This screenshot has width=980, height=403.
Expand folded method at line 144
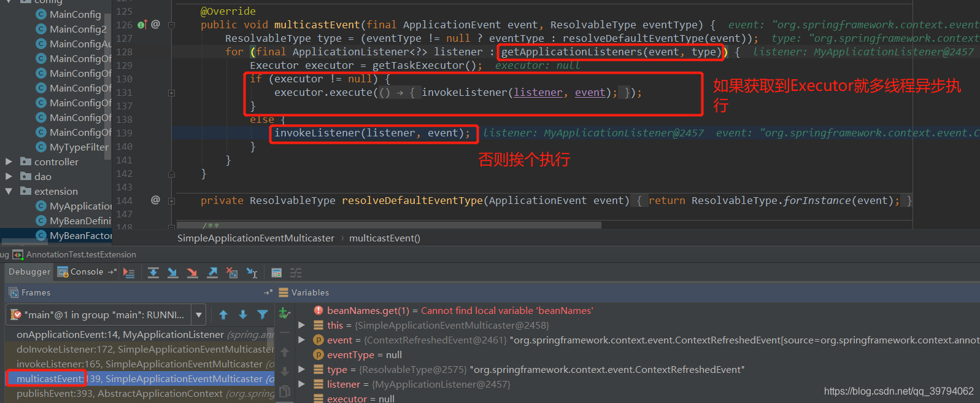172,201
